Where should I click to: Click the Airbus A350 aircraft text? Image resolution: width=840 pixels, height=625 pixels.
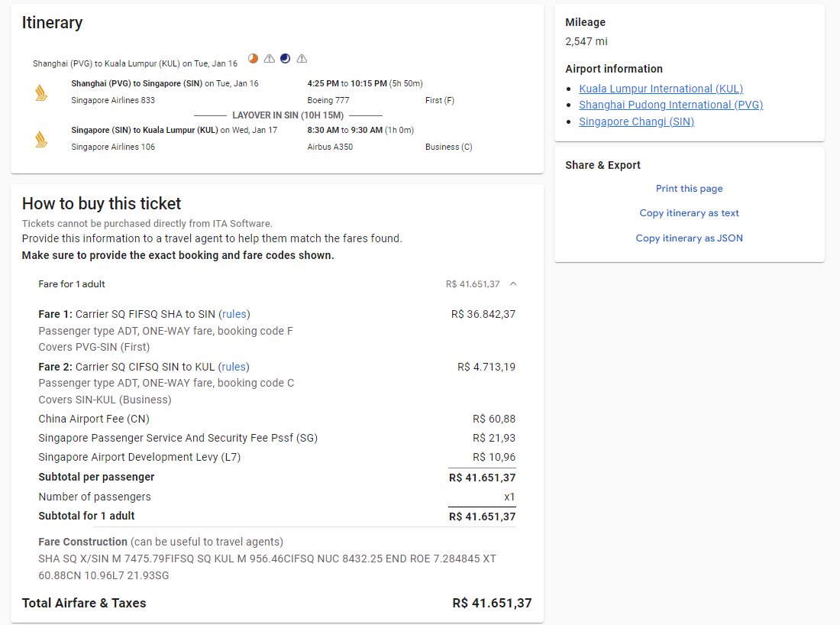click(330, 147)
